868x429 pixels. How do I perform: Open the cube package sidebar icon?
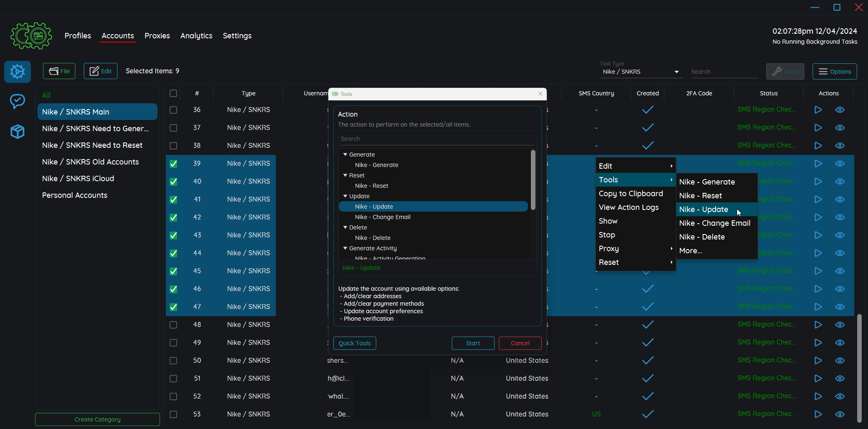tap(18, 132)
